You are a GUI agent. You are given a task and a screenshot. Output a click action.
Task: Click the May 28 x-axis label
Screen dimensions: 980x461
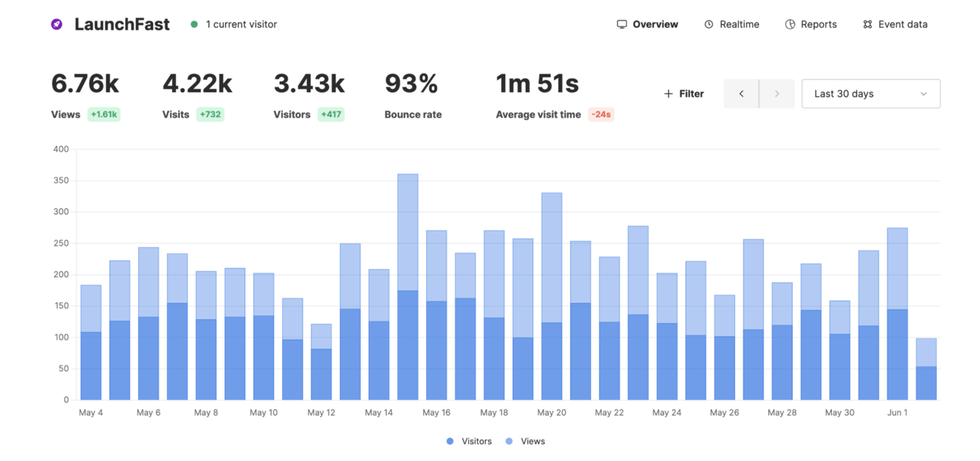click(x=782, y=413)
